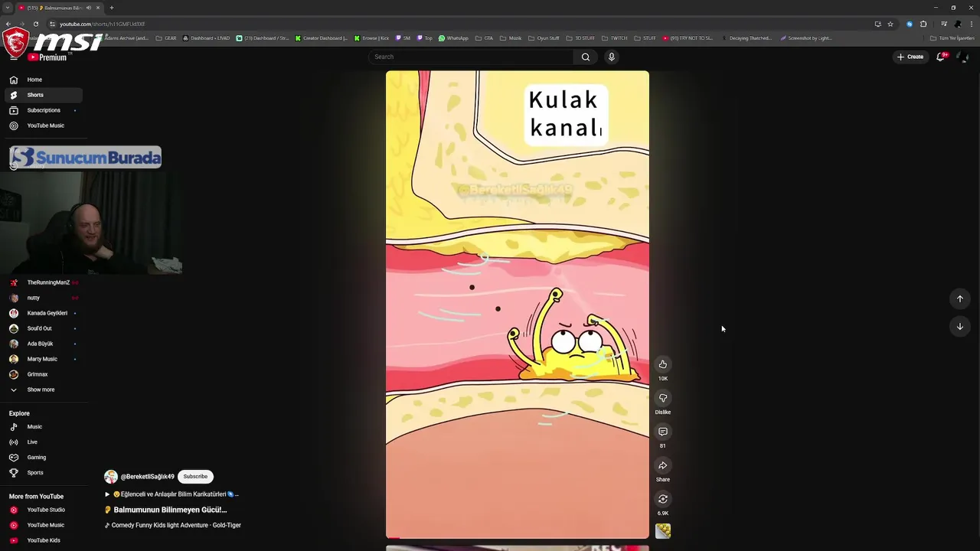Open WhatsApp bookmark
980x551 pixels.
(x=453, y=38)
